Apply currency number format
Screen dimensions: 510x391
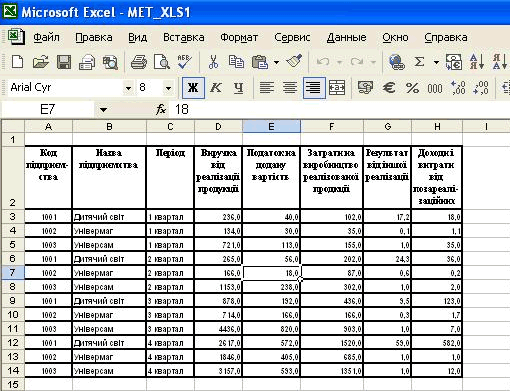365,88
